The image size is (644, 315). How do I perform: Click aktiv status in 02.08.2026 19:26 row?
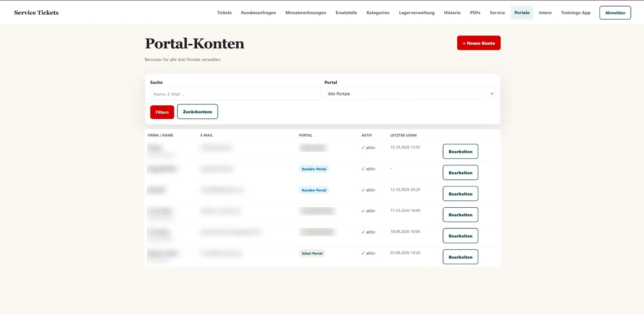click(x=368, y=253)
